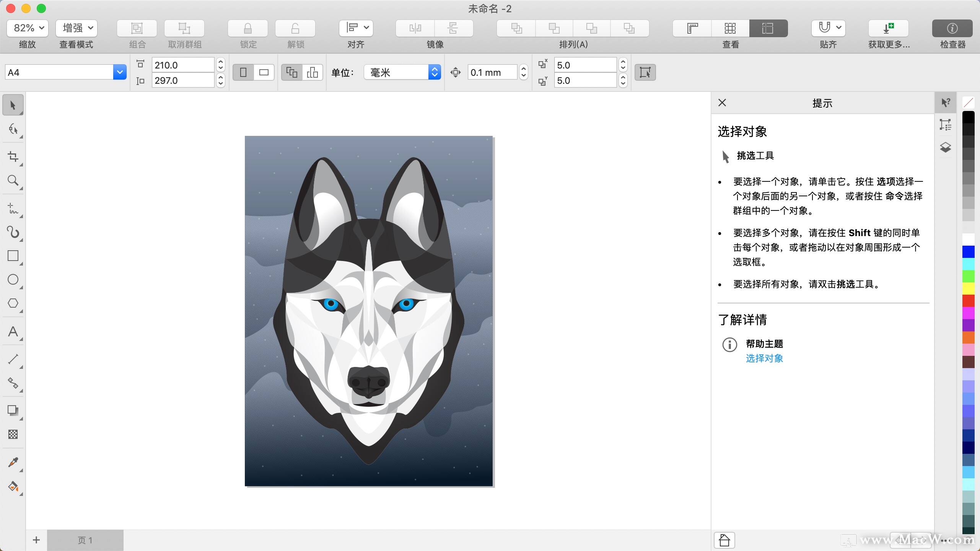This screenshot has height=551, width=980.
Task: Select the Parallel dimension line tool
Action: coord(13,359)
